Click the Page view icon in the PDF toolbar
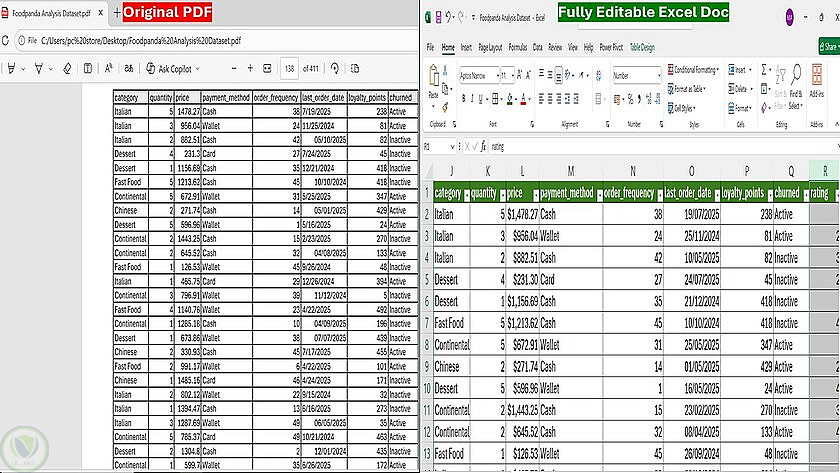 [x=355, y=68]
